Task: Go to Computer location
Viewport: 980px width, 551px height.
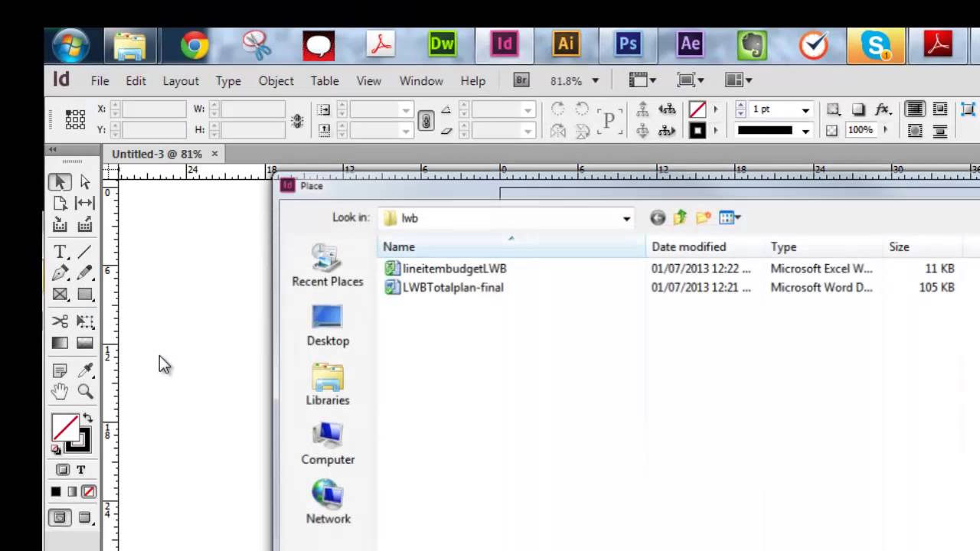Action: click(327, 444)
